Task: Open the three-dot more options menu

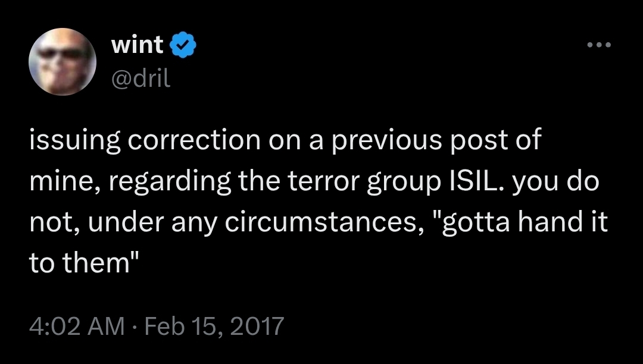Action: [598, 45]
